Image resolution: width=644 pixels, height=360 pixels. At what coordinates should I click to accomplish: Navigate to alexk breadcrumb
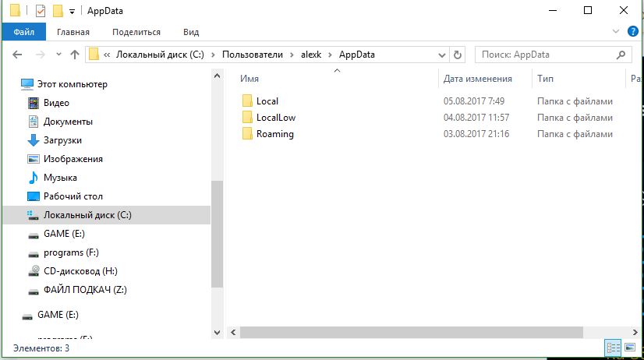[311, 55]
